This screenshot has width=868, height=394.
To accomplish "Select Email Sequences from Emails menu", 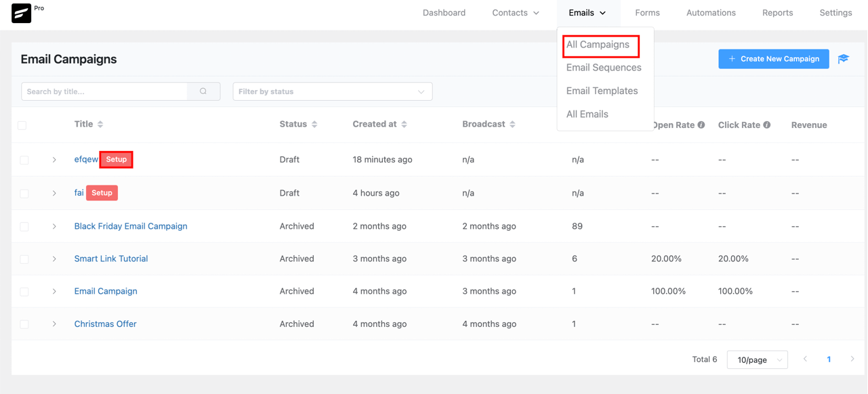I will [x=604, y=68].
